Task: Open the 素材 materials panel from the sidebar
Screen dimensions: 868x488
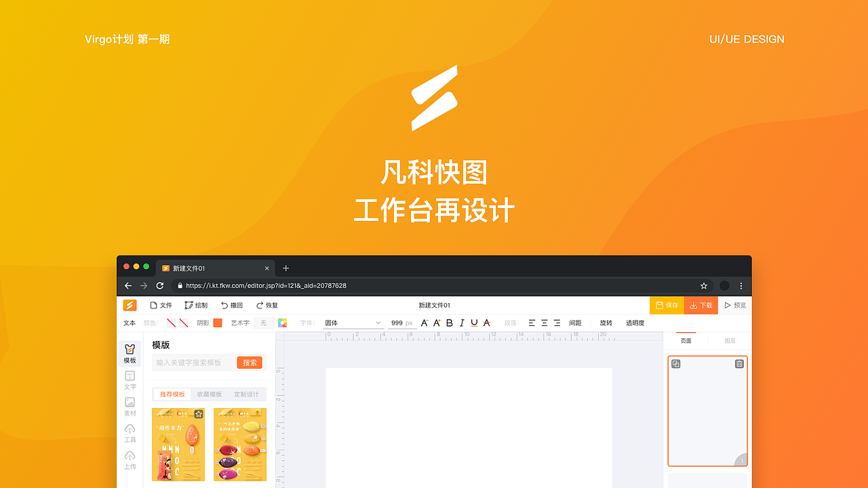Action: (x=130, y=405)
